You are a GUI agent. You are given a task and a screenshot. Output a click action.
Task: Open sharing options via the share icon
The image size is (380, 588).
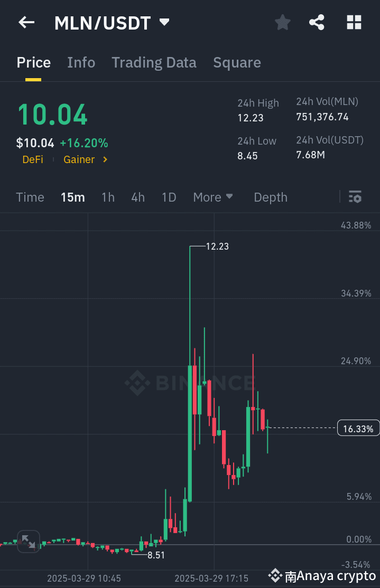pos(317,22)
